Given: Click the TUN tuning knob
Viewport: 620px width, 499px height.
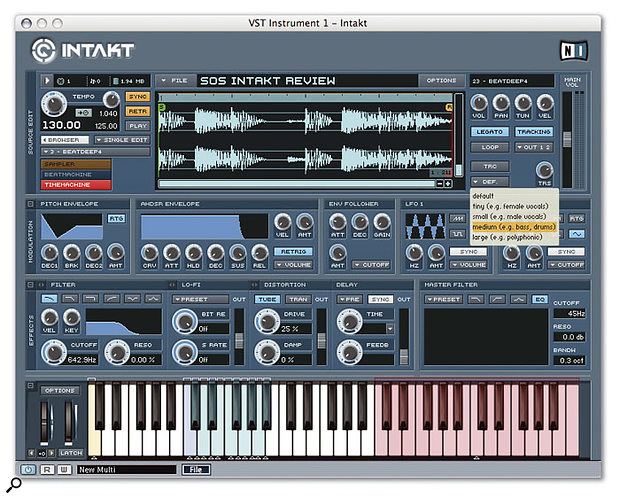Looking at the screenshot, I should pyautogui.click(x=523, y=103).
